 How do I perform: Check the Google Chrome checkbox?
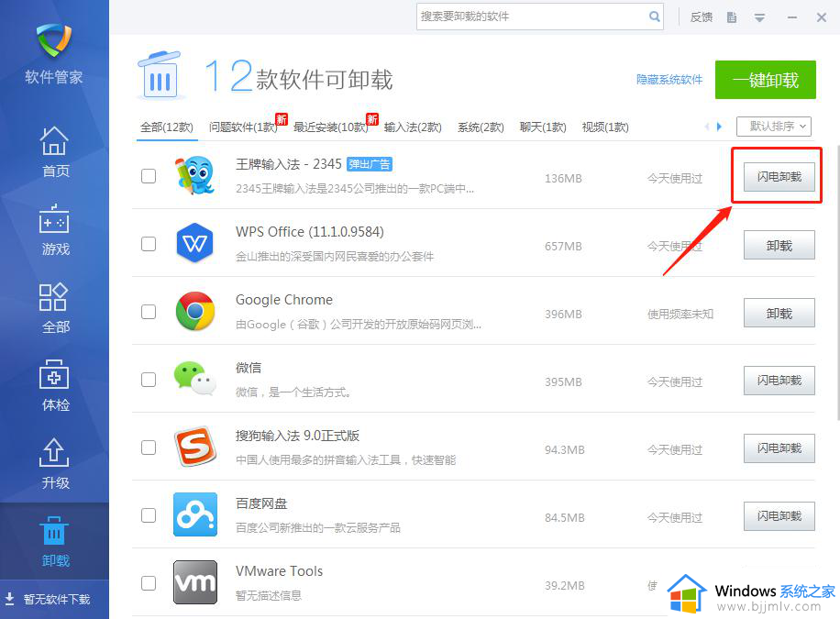(149, 312)
